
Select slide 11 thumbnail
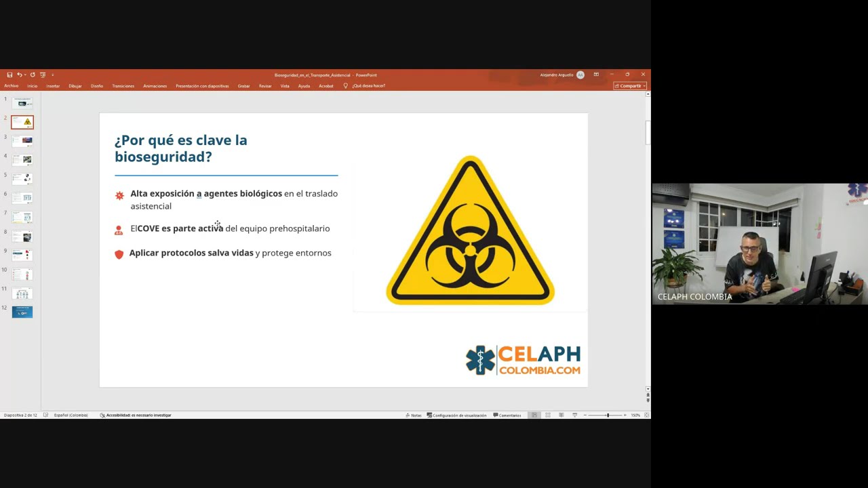coord(22,293)
